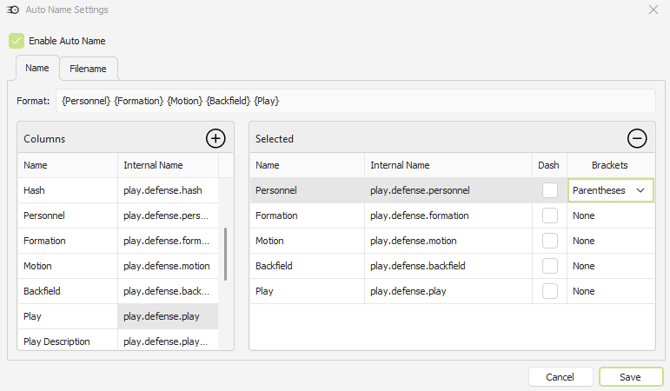Click the highlighted play.defense.play cell in Columns
The height and width of the screenshot is (391, 670).
[168, 316]
